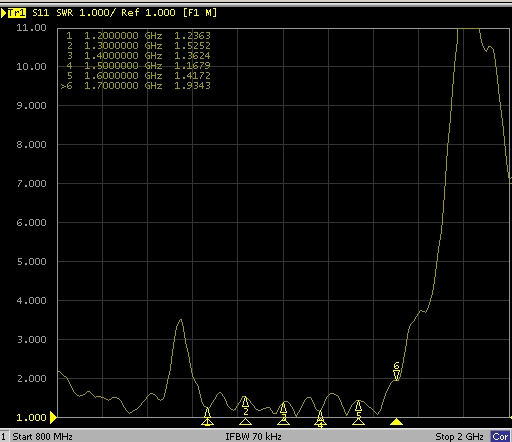Toggle the Cor correction indicator

tap(500, 436)
